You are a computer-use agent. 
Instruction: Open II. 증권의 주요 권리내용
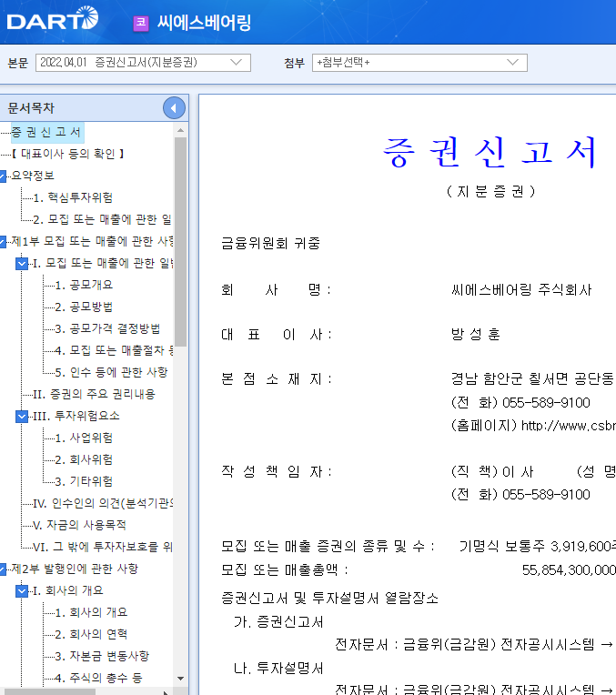pyautogui.click(x=94, y=394)
